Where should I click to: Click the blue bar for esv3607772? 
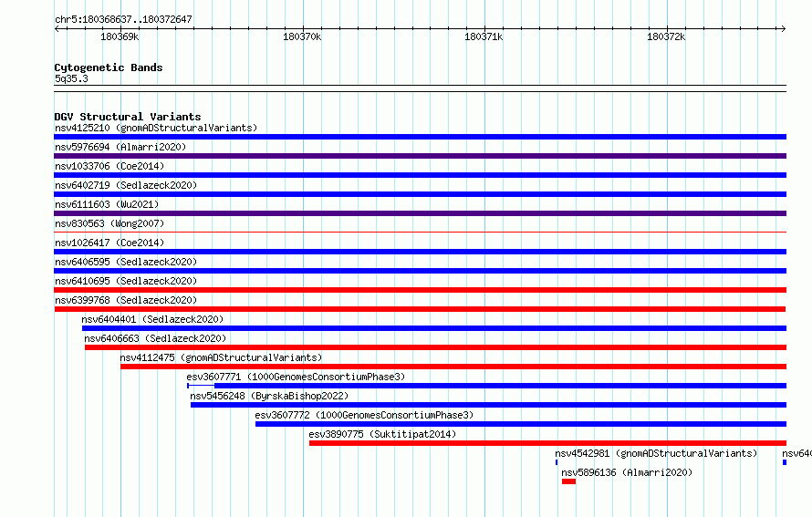[521, 424]
